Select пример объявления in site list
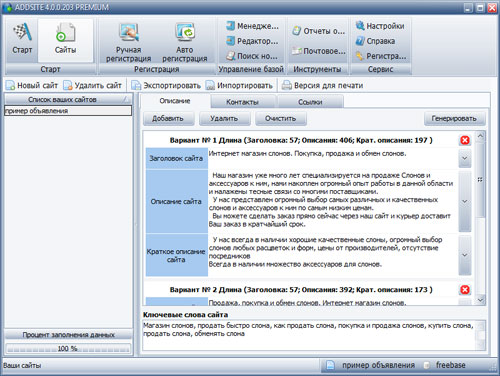Image resolution: width=500 pixels, height=376 pixels. pos(68,111)
